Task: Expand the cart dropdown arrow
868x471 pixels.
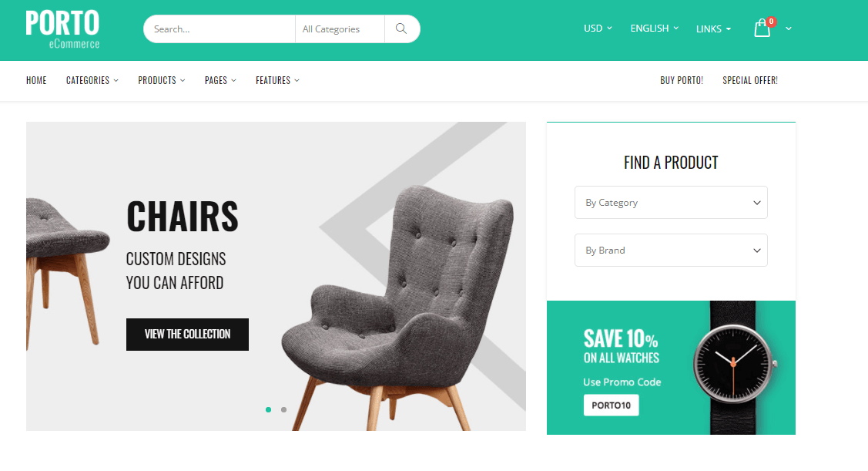Action: point(789,29)
